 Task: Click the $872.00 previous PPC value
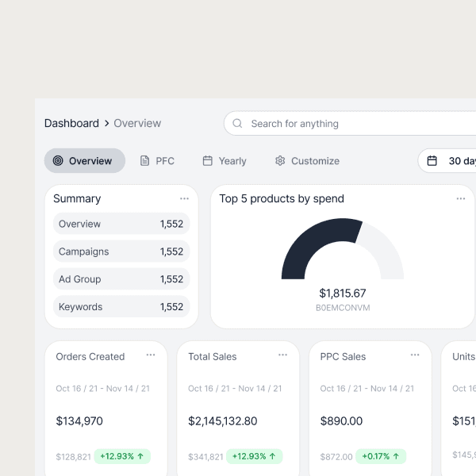pyautogui.click(x=336, y=457)
